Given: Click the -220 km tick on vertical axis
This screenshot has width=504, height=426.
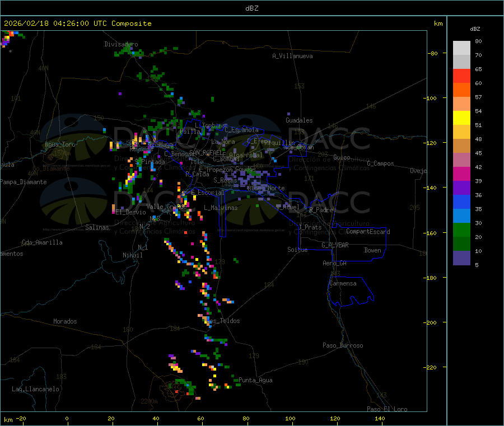Looking at the screenshot, I should coord(430,368).
